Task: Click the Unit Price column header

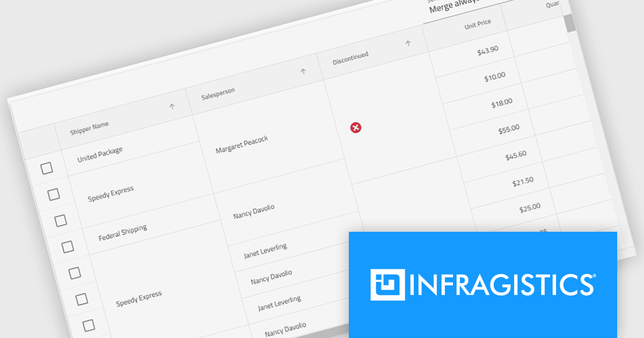Action: 465,27
